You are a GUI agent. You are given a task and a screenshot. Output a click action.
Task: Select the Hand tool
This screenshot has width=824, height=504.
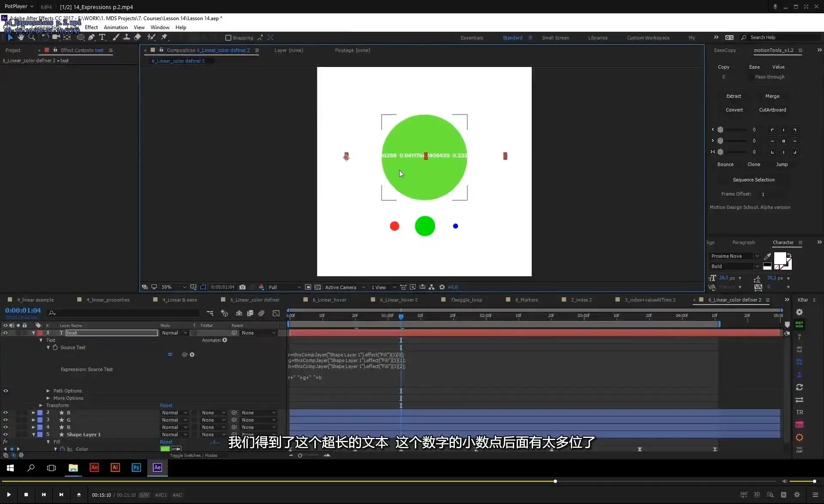tap(21, 37)
